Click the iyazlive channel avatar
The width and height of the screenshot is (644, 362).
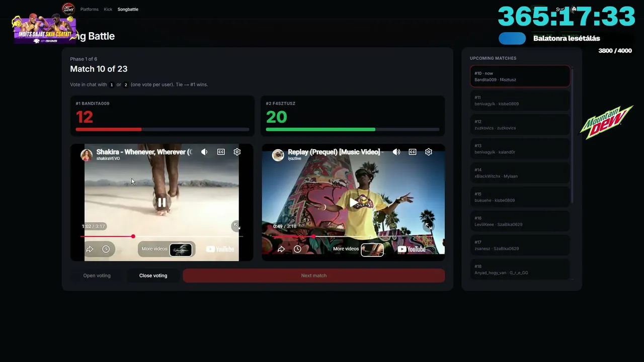pyautogui.click(x=278, y=155)
